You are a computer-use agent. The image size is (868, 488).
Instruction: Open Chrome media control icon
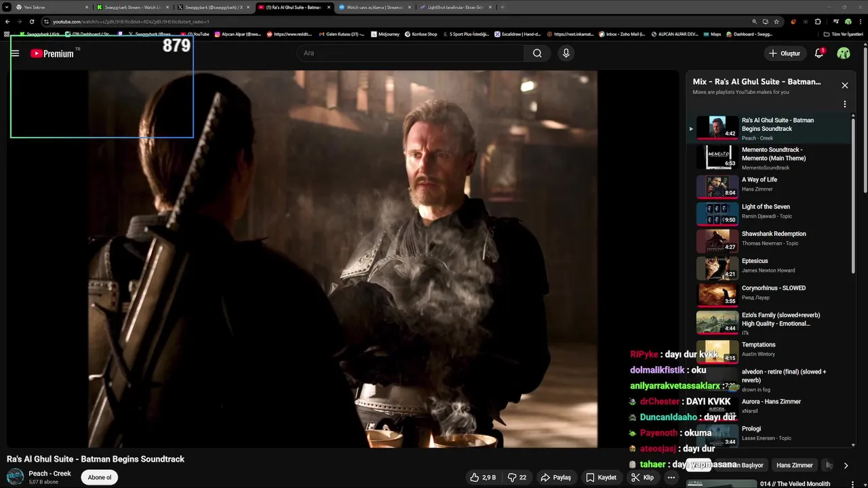(x=835, y=22)
